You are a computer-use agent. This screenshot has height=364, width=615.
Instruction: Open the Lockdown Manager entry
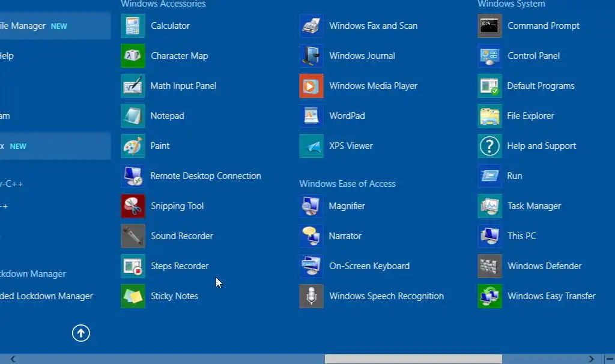pos(33,274)
